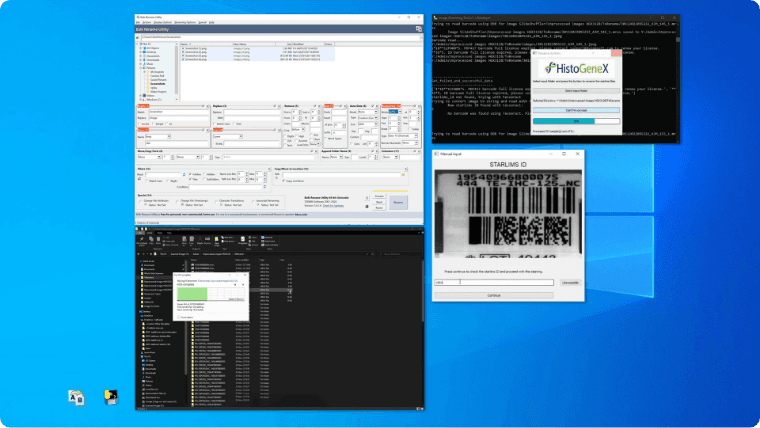The width and height of the screenshot is (760, 428).
Task: Click the banner icon in Bulk Rename Utility
Action: (x=419, y=29)
